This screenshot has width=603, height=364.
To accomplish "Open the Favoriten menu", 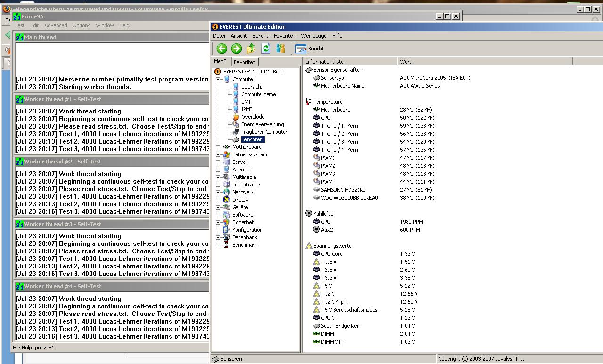I will pyautogui.click(x=285, y=36).
